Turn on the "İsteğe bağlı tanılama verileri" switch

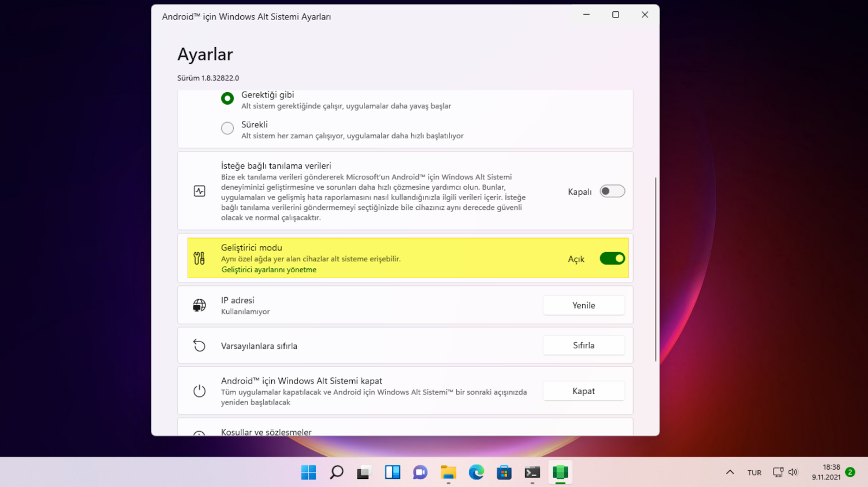tap(612, 191)
